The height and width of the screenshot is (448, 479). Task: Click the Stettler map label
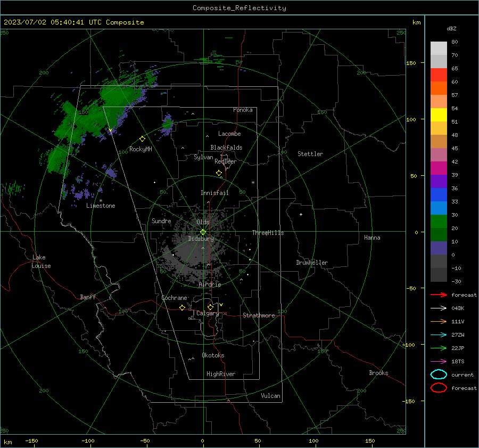(x=310, y=154)
